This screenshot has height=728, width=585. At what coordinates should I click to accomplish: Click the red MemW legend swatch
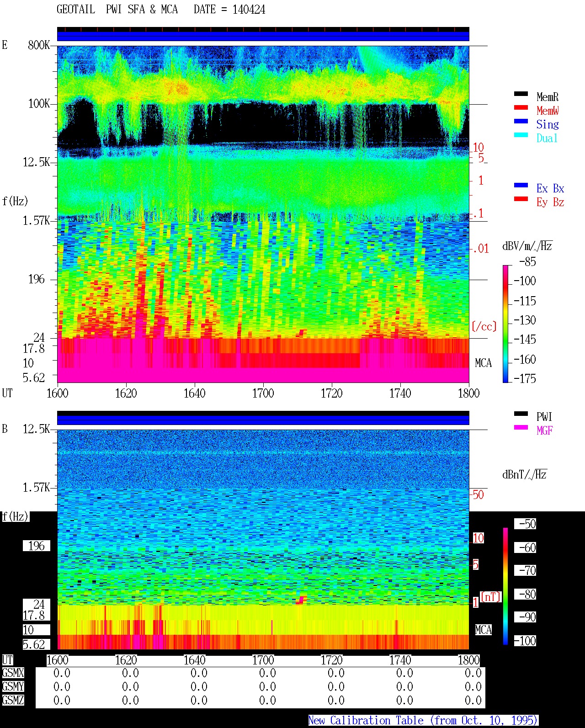(521, 108)
